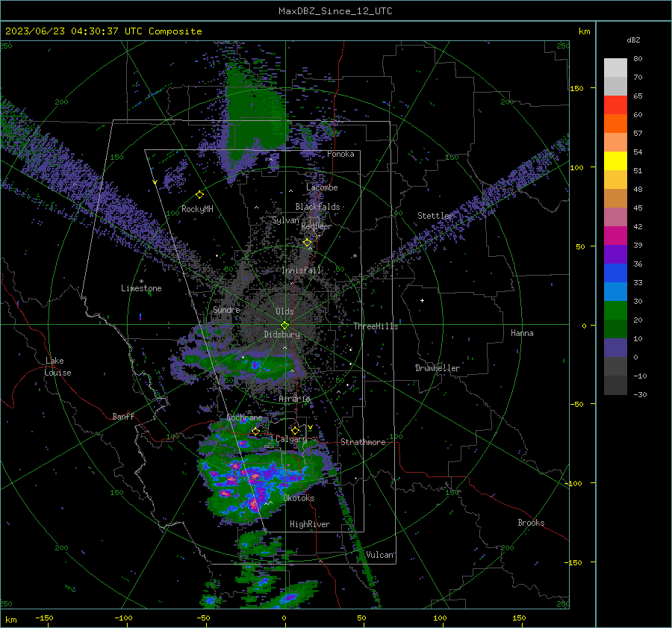672x628 pixels.
Task: Click the Sundre town label
Action: click(227, 309)
